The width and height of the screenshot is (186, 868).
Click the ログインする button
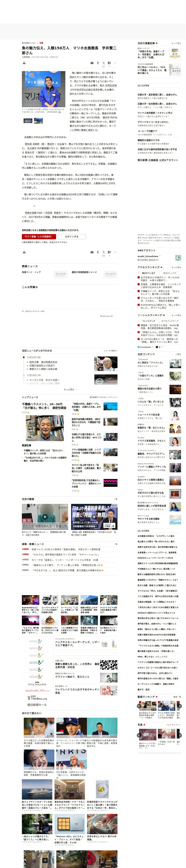click(x=72, y=237)
